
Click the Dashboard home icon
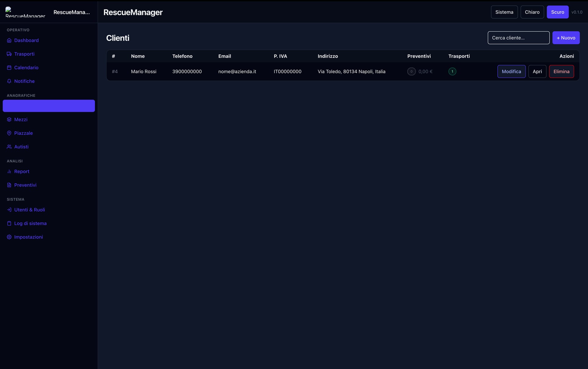[9, 40]
